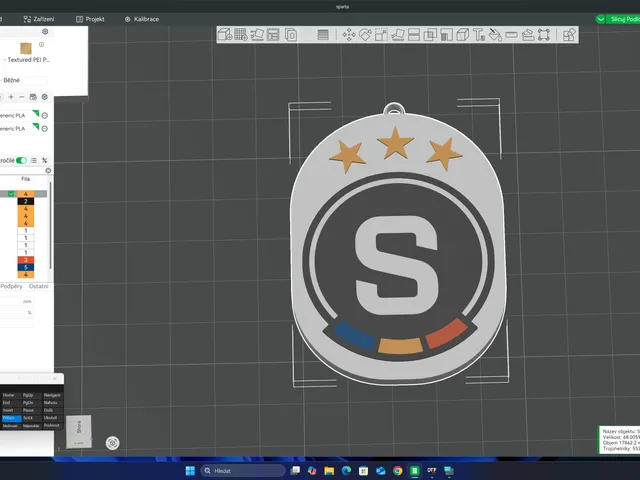Open the Windows Start menu

pyautogui.click(x=190, y=471)
